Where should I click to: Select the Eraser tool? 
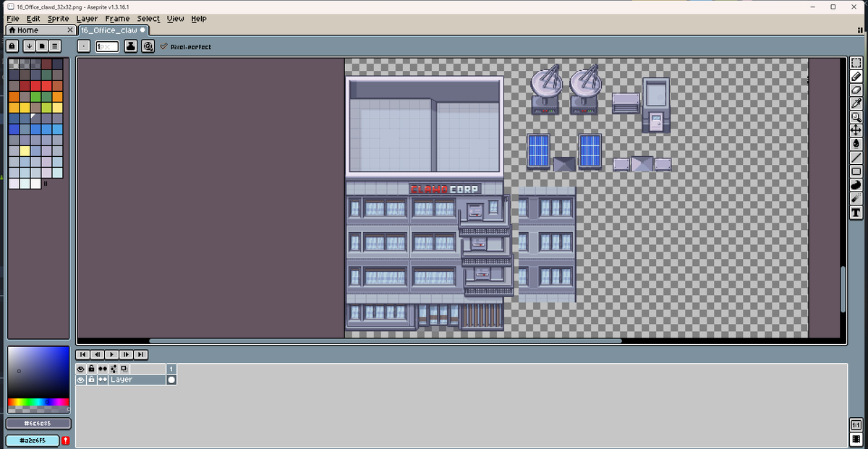[856, 90]
